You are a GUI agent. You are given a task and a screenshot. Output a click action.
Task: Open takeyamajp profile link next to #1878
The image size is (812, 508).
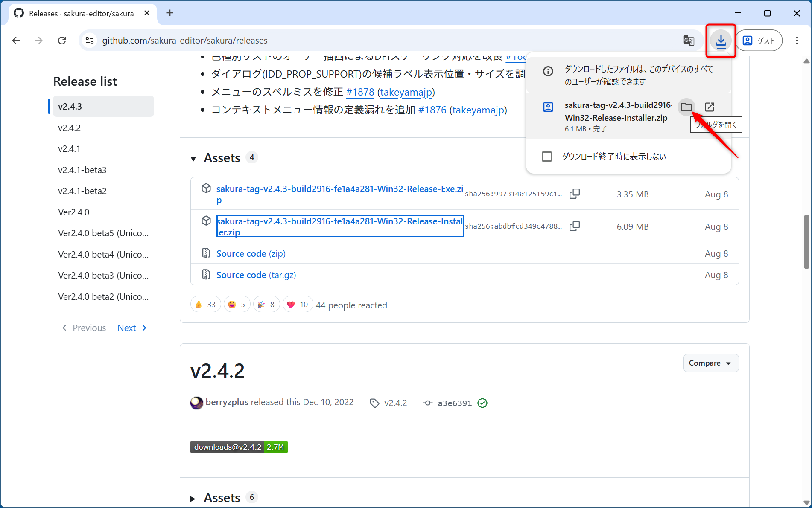pyautogui.click(x=406, y=92)
